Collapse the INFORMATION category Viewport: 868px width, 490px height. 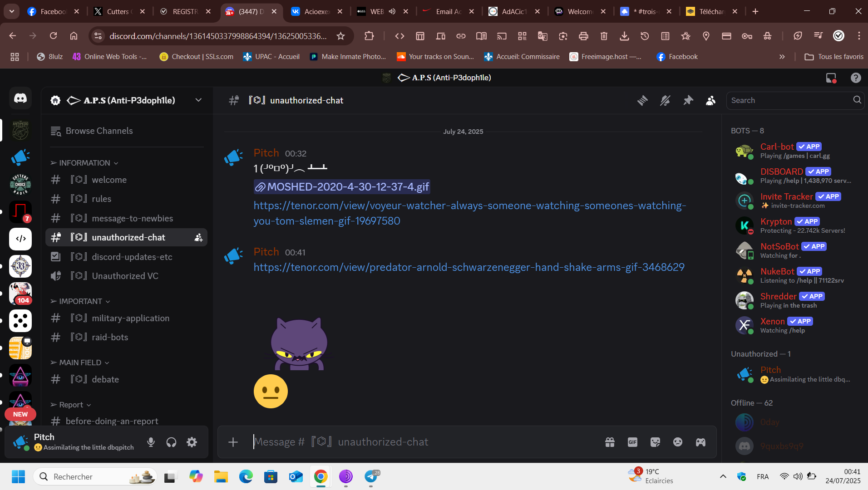pyautogui.click(x=84, y=163)
